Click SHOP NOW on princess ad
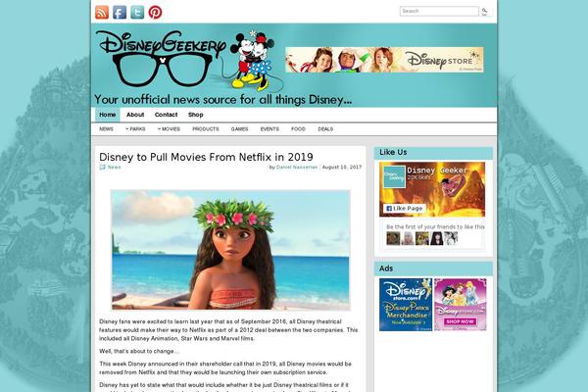588x392 pixels. point(461,321)
